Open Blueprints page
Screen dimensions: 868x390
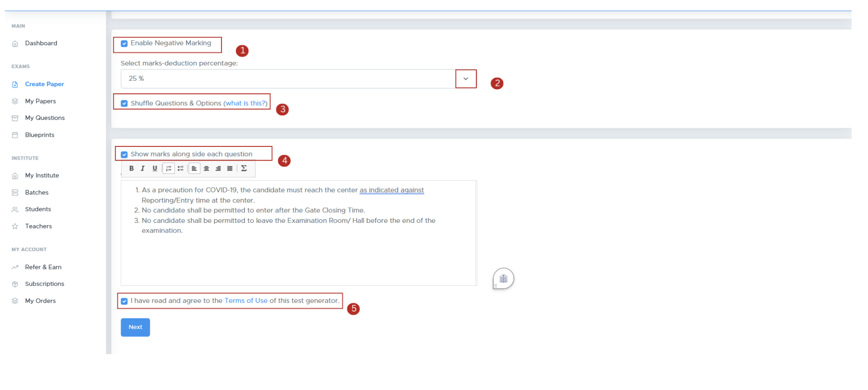tap(40, 135)
